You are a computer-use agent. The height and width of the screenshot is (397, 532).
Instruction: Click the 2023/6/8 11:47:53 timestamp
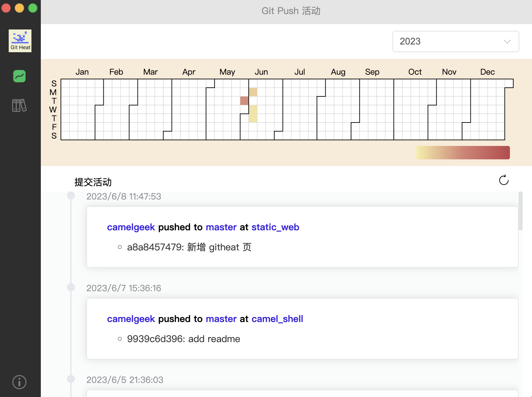pos(124,196)
